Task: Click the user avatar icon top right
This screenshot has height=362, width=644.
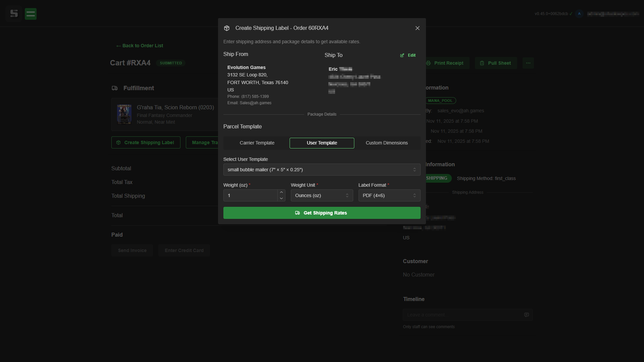Action: [x=579, y=14]
